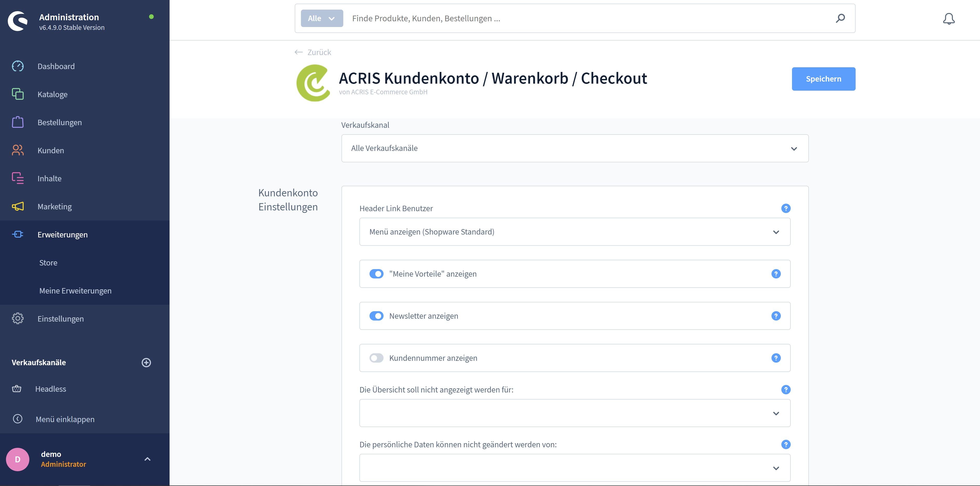This screenshot has height=486, width=980.
Task: Click "von ACRIS E-Commerce GmbH" text
Action: 383,92
